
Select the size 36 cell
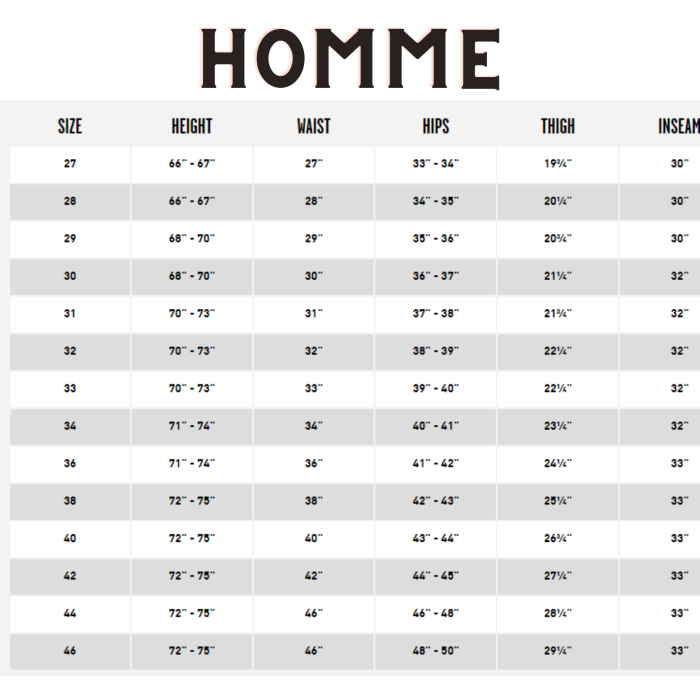tap(70, 464)
